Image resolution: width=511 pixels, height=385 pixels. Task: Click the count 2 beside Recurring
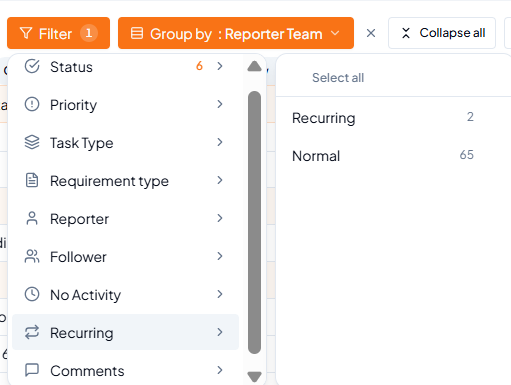point(470,117)
